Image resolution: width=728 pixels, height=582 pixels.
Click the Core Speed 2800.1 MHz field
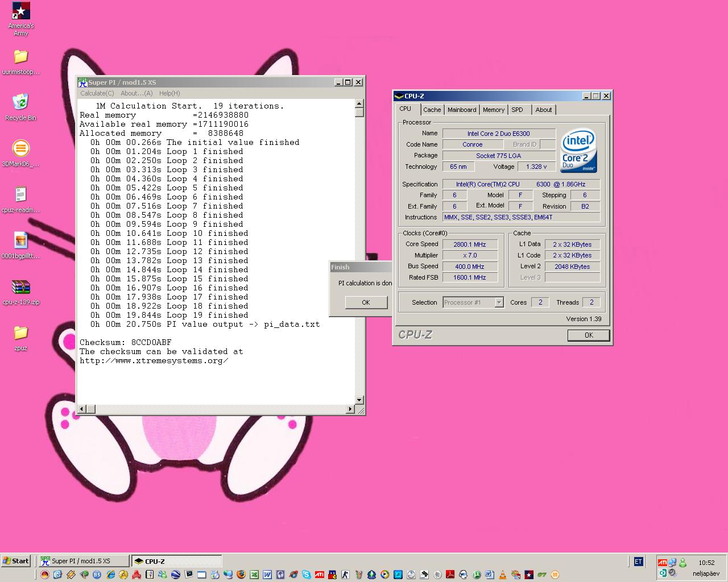470,244
